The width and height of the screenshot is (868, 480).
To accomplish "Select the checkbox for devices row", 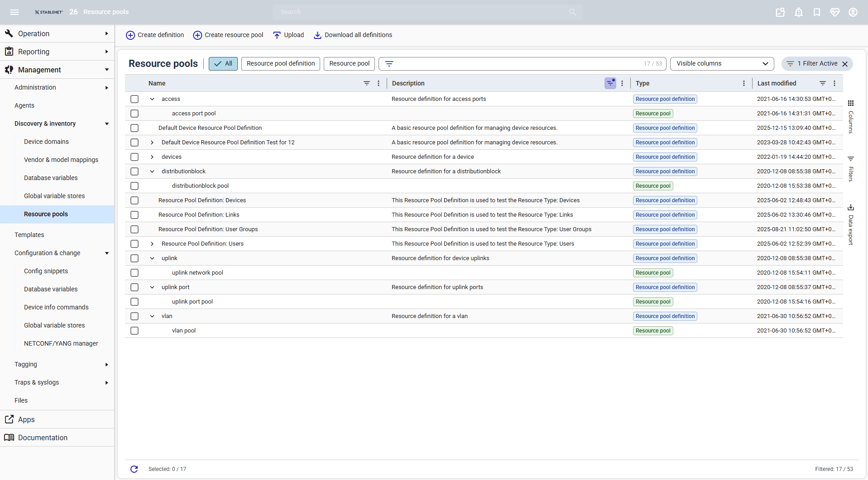I will 134,157.
